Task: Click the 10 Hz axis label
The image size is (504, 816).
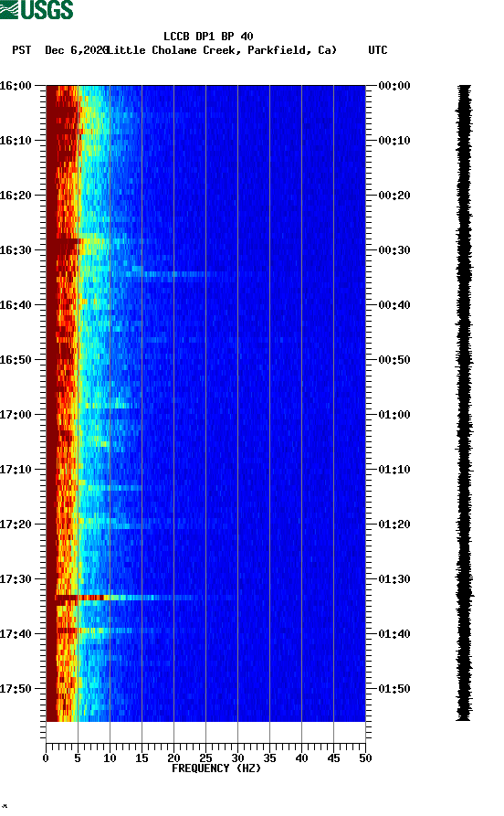Action: tap(110, 758)
